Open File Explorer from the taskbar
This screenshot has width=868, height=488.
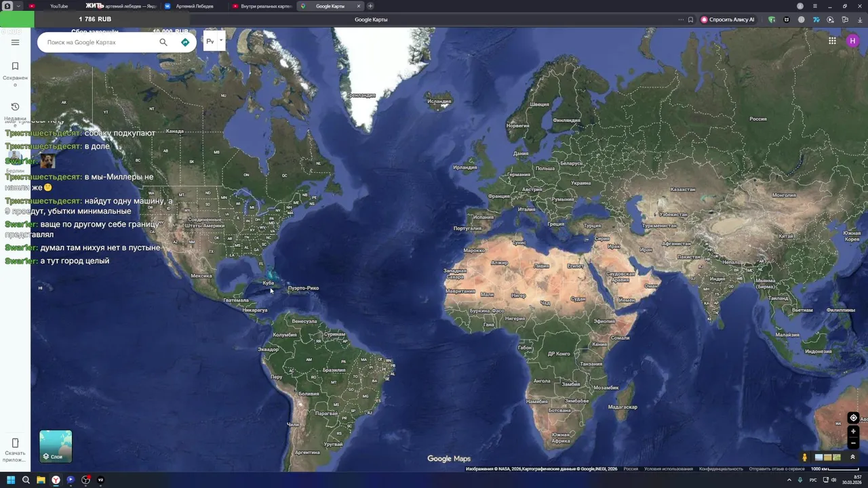41,480
